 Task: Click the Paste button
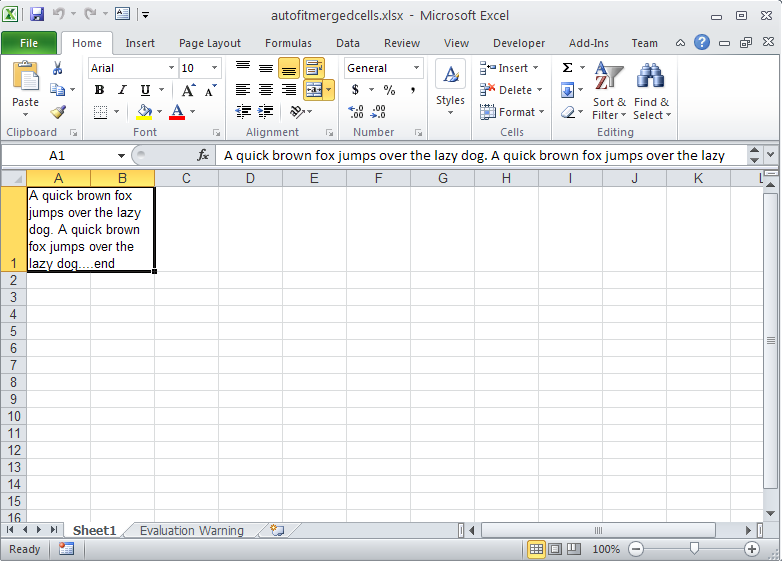coord(25,88)
